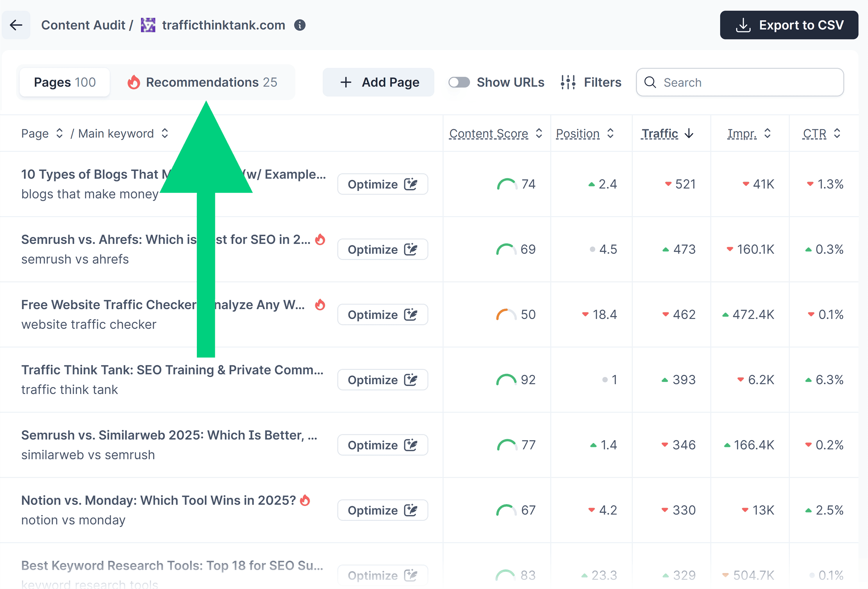Click the flame icon on Free Website Traffic Checker row
The width and height of the screenshot is (868, 589).
(320, 305)
